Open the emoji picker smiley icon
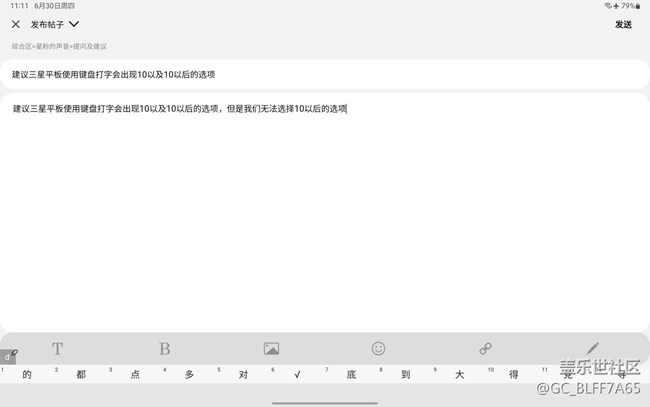The width and height of the screenshot is (650, 407). 378,349
